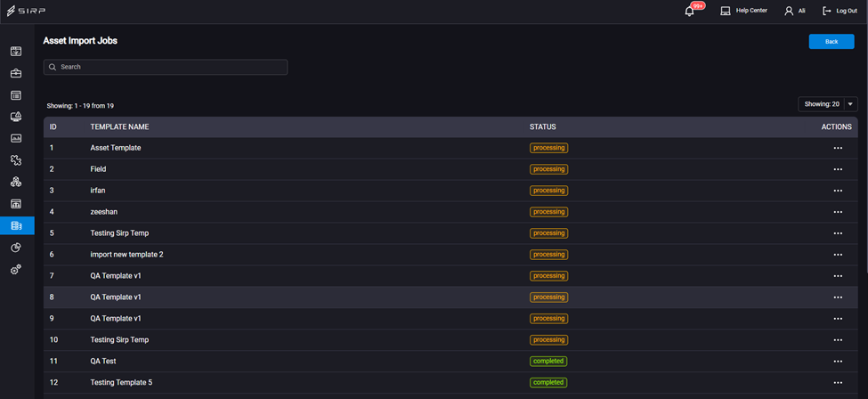Image resolution: width=868 pixels, height=399 pixels.
Task: Click the Log Out icon
Action: 827,11
